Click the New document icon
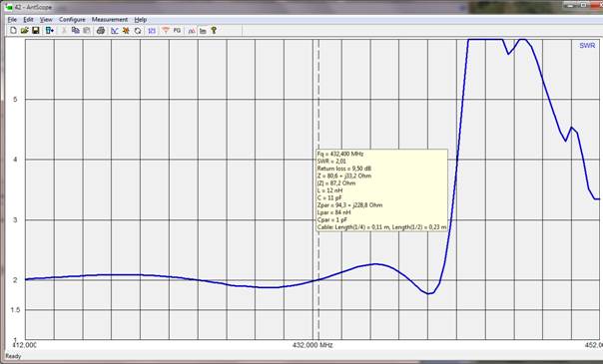 pos(13,30)
